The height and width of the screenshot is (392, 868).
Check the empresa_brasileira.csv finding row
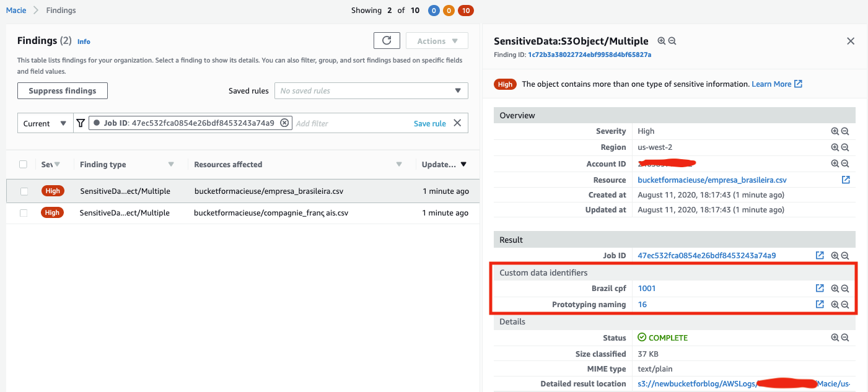pyautogui.click(x=24, y=191)
